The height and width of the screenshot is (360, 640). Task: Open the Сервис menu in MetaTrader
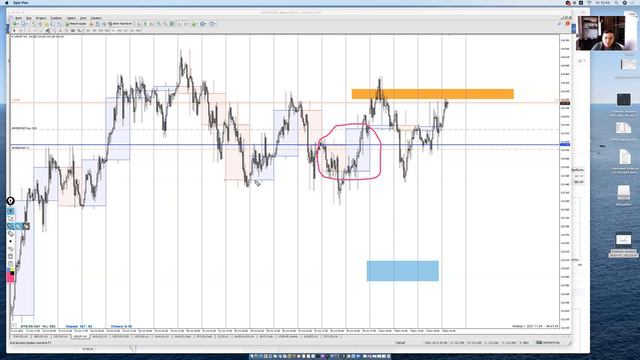71,18
